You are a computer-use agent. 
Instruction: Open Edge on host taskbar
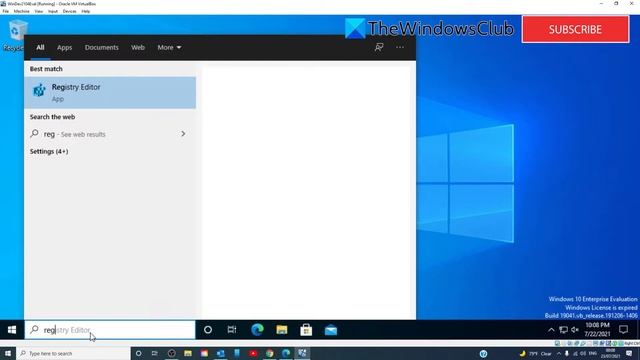[x=286, y=353]
